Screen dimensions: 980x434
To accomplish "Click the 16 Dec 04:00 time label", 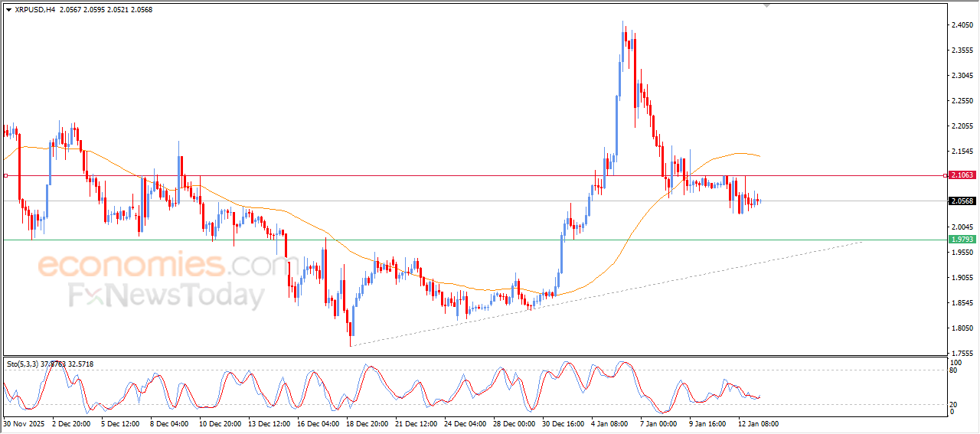I will (x=318, y=423).
